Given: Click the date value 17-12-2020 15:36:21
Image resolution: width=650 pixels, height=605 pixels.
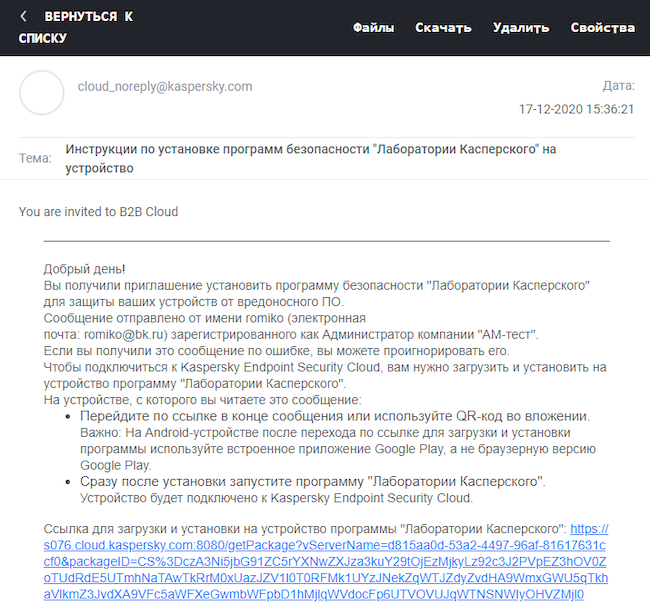Looking at the screenshot, I should pos(577,108).
